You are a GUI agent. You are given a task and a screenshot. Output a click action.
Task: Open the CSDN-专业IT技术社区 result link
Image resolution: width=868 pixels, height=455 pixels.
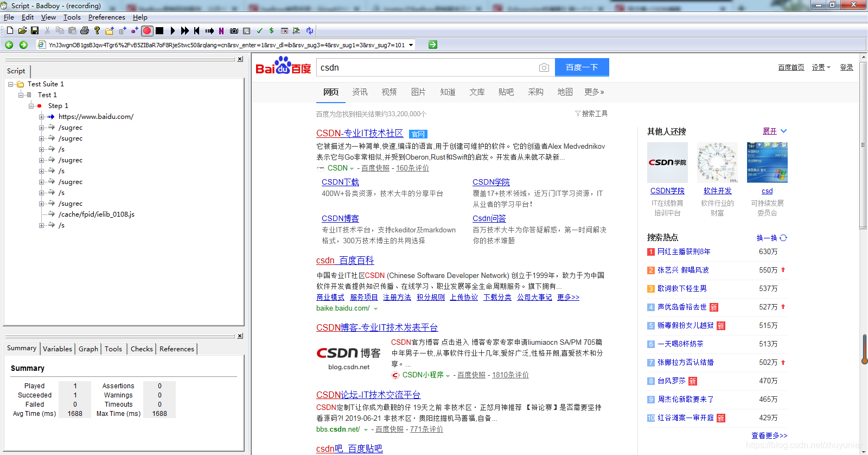click(x=360, y=134)
